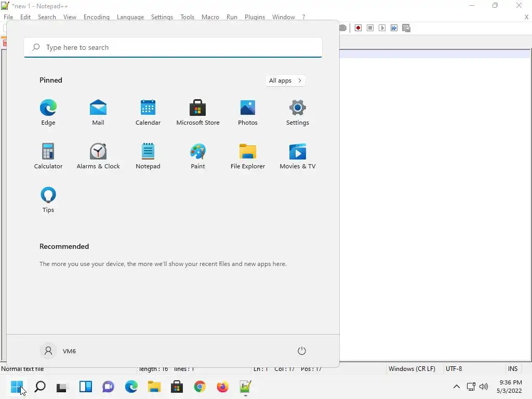Open the Plugins menu
Screen dimensions: 532x399
coord(255,17)
